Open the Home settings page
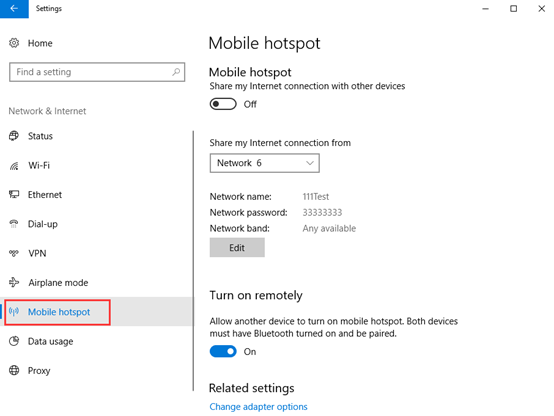Image resolution: width=554 pixels, height=416 pixels. 40,43
